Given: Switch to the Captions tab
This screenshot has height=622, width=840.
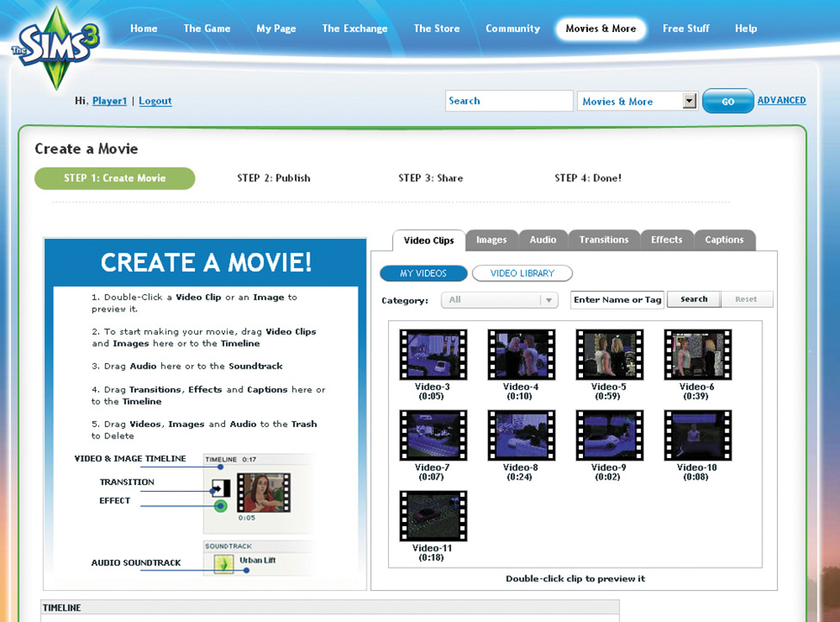Looking at the screenshot, I should click(724, 240).
